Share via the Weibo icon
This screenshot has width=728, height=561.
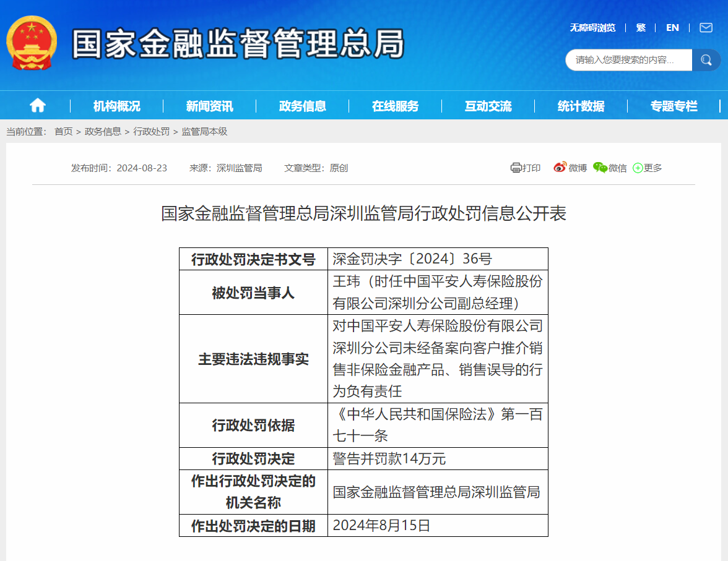pyautogui.click(x=560, y=167)
